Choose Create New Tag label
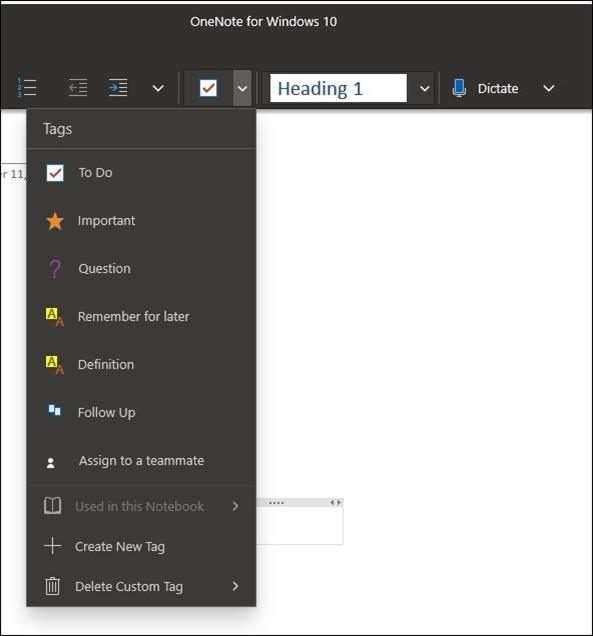The image size is (593, 636). pyautogui.click(x=120, y=546)
